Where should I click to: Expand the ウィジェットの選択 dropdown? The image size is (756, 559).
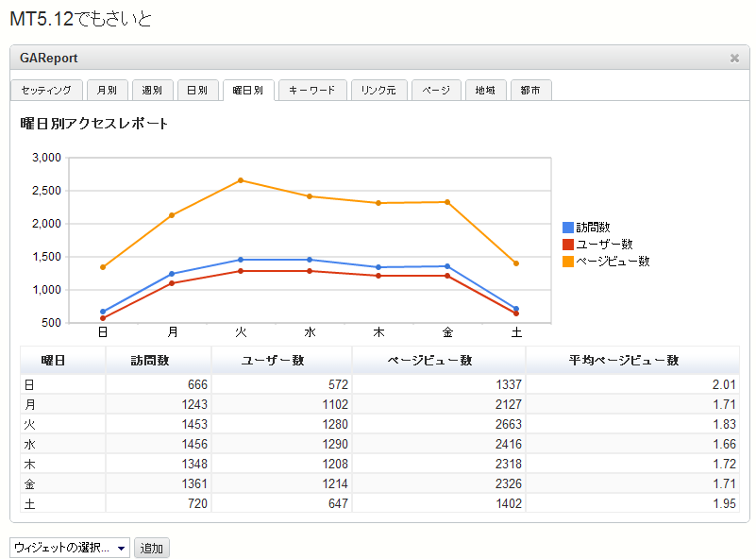coord(70,549)
